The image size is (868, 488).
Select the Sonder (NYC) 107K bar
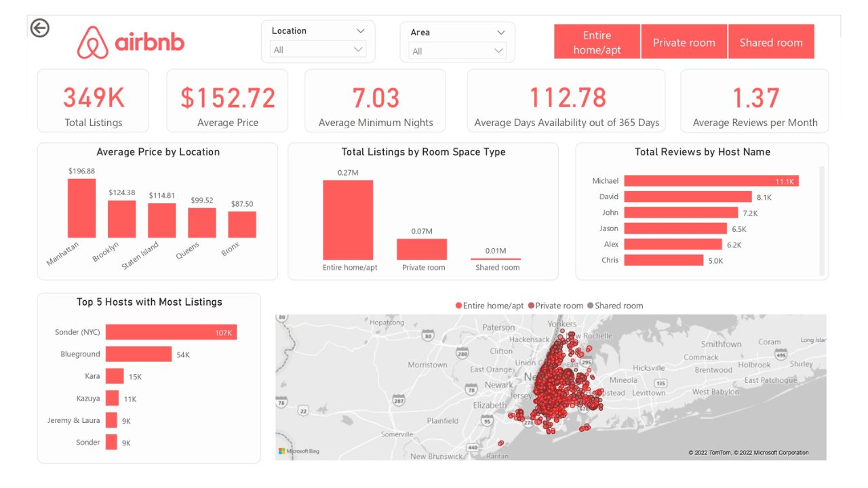coord(171,332)
